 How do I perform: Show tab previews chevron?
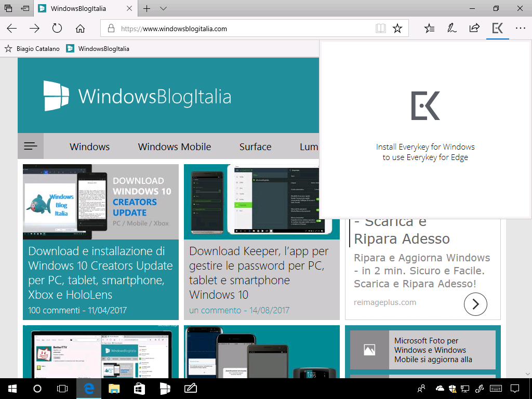click(x=163, y=8)
